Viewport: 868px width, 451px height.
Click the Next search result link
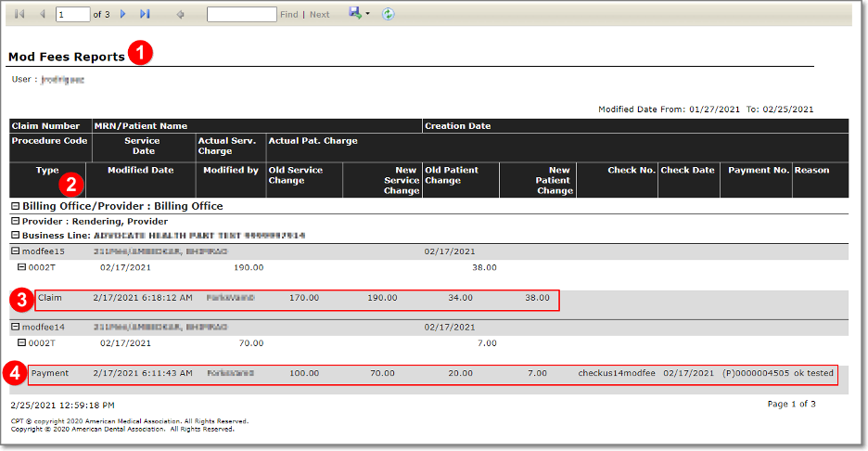(319, 15)
